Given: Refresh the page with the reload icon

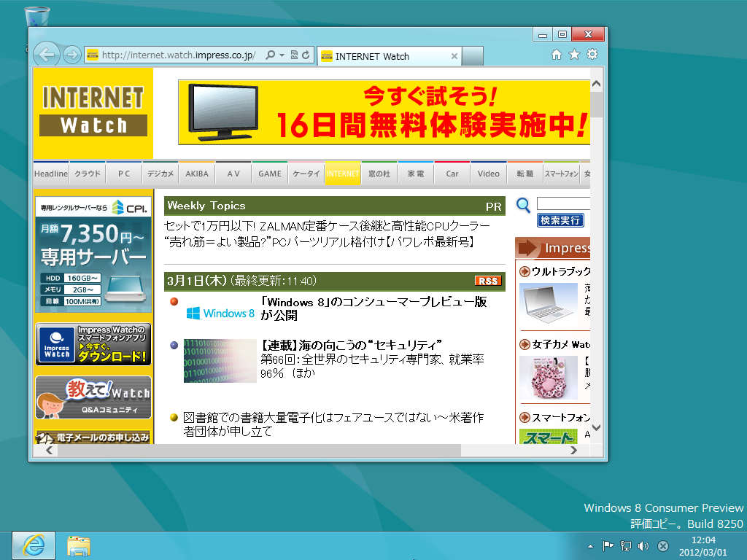Looking at the screenshot, I should [306, 55].
